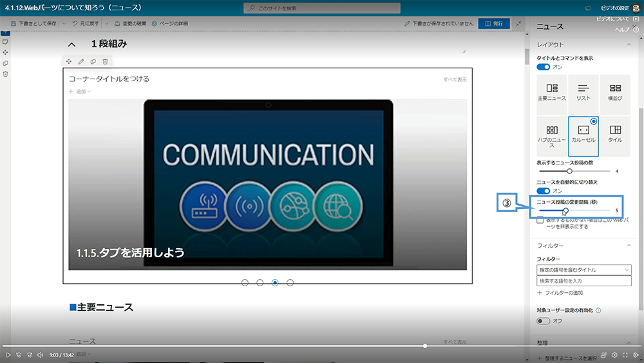This screenshot has width=644, height=363.
Task: Click the delete web part trash icon
Action: tap(105, 61)
